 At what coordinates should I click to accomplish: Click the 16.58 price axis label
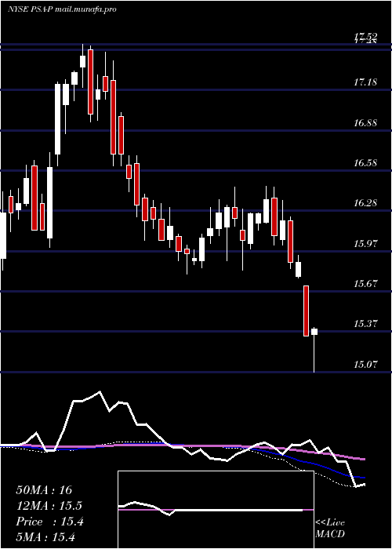click(366, 163)
